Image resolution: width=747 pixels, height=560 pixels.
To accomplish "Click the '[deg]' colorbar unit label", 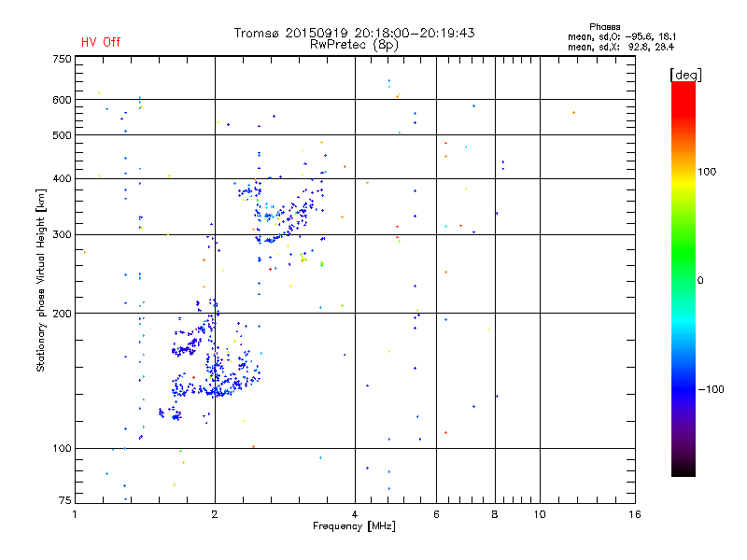I will click(x=685, y=75).
